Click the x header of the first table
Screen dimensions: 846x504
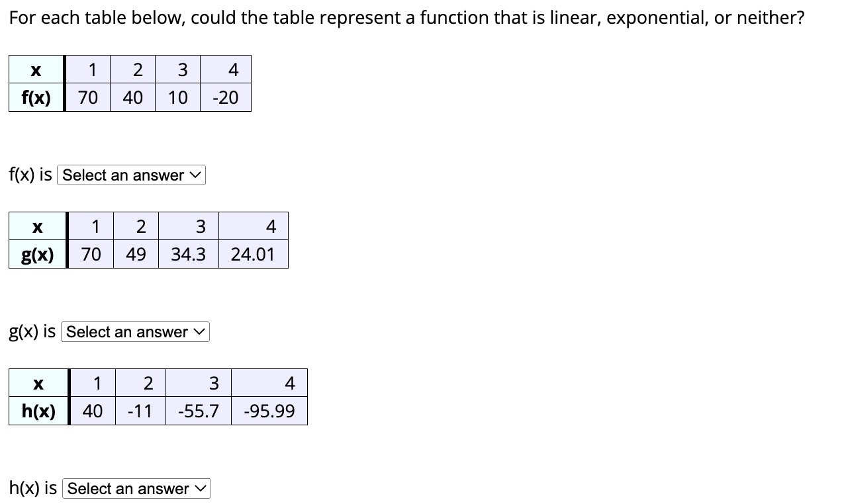(x=36, y=69)
